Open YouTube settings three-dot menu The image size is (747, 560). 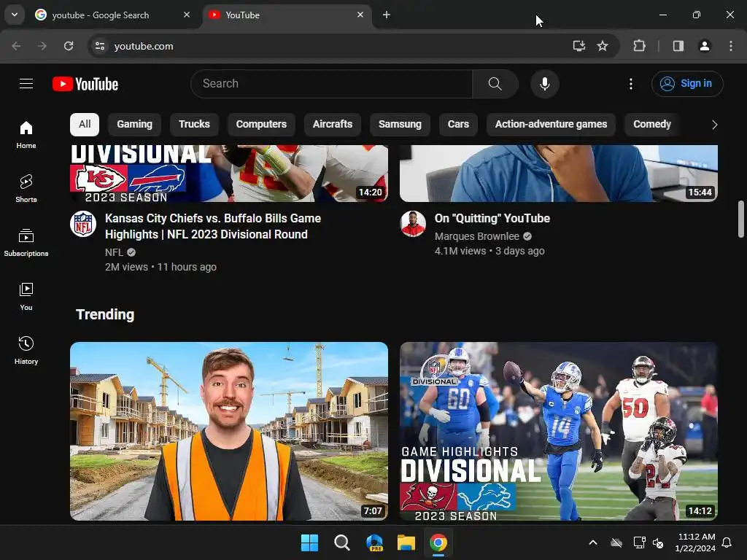pos(631,84)
